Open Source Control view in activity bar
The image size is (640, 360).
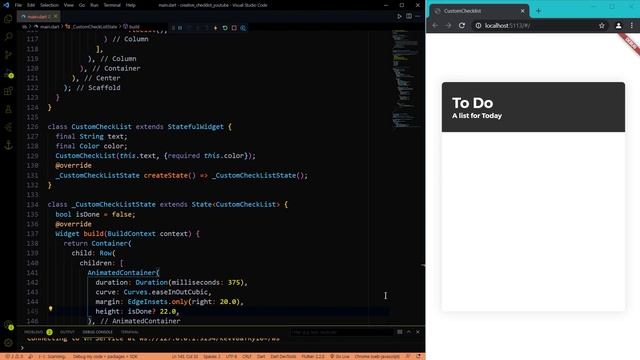pos(8,55)
